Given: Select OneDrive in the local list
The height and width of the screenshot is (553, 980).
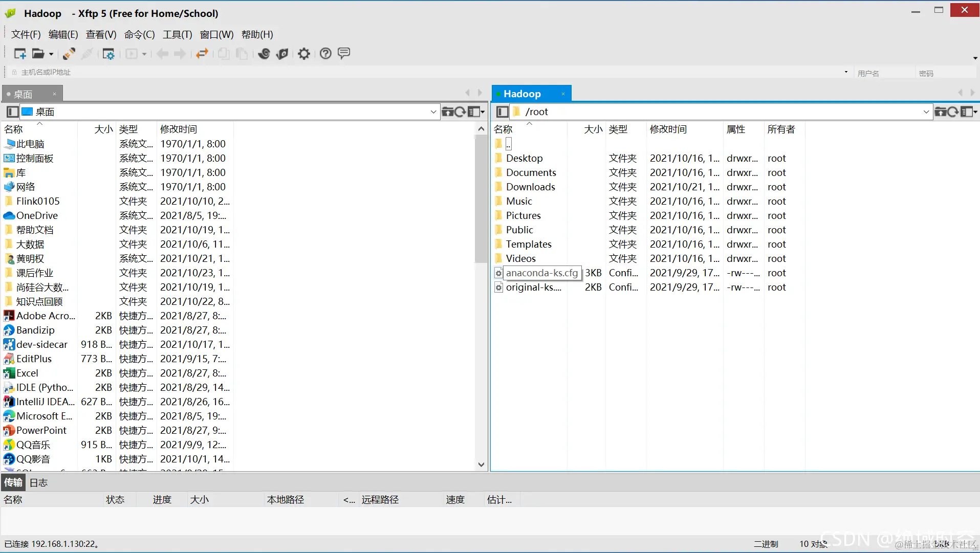Looking at the screenshot, I should click(37, 216).
